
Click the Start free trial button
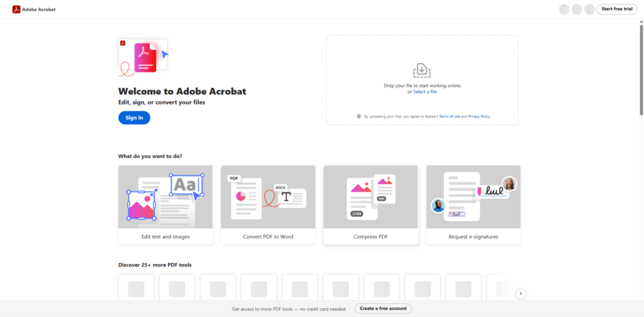pyautogui.click(x=617, y=9)
